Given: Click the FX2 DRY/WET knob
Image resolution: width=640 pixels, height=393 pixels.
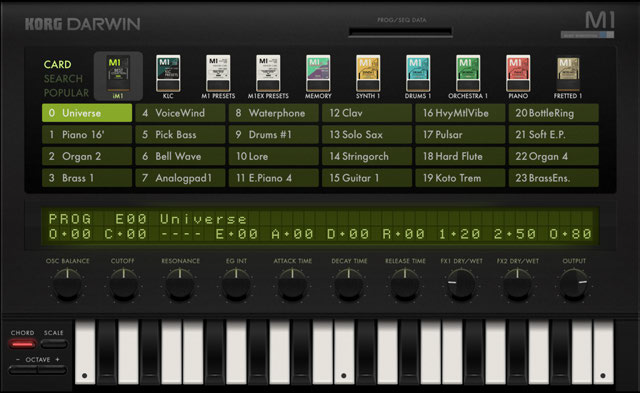Looking at the screenshot, I should [x=518, y=284].
